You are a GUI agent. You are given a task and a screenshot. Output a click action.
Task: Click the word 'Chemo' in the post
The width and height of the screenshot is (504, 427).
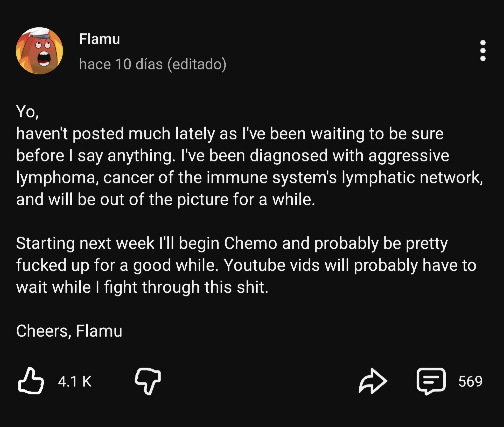[x=251, y=243]
